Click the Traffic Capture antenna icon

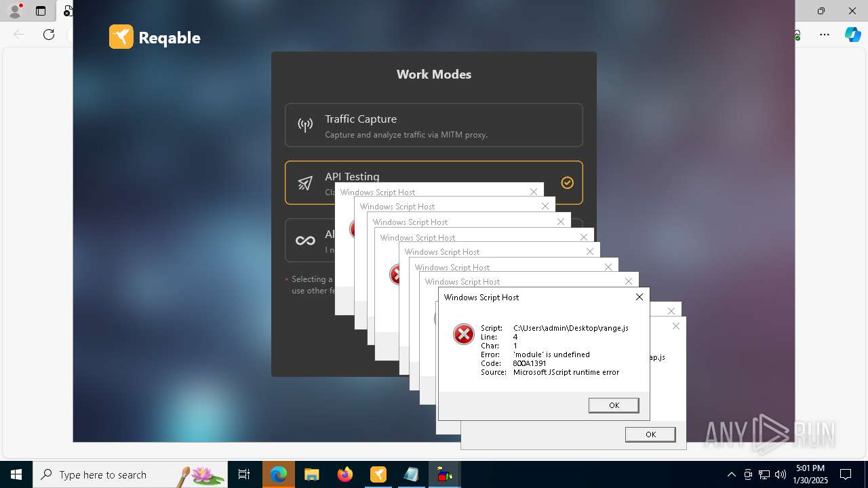tap(305, 125)
